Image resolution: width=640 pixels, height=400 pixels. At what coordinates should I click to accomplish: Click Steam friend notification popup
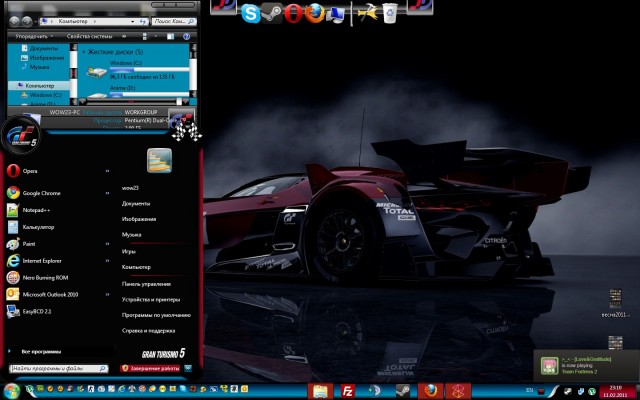pyautogui.click(x=586, y=365)
